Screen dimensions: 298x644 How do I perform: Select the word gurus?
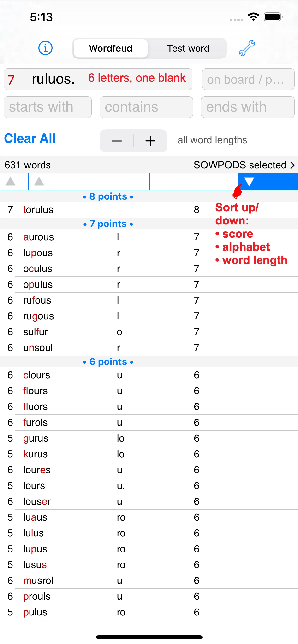click(36, 438)
